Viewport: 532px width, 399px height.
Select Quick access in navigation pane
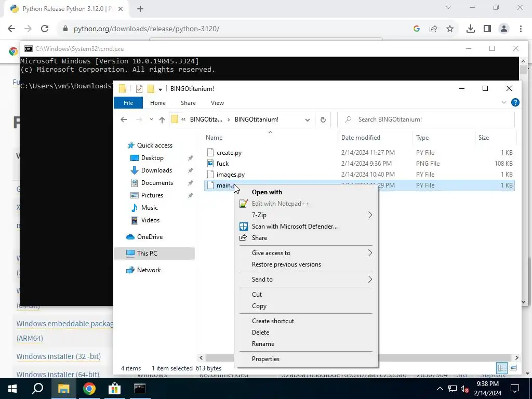point(154,145)
